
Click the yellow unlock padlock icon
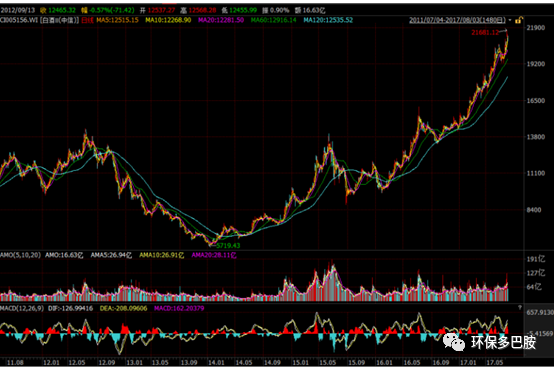[519, 20]
